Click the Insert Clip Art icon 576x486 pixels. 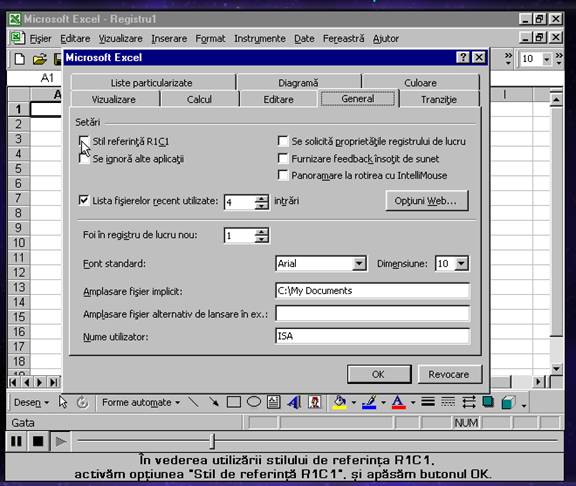tap(314, 402)
